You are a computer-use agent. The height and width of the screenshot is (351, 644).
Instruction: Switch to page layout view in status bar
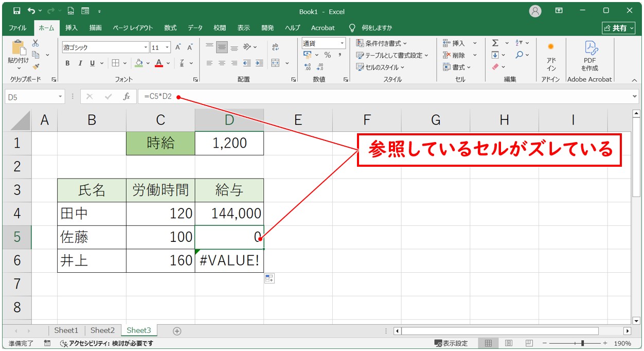[508, 343]
